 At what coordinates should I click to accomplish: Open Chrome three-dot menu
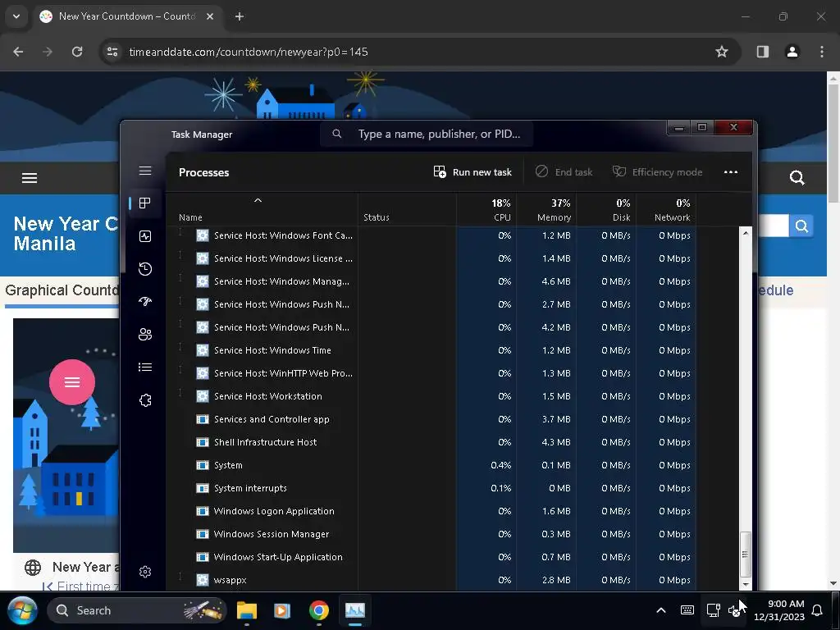tap(822, 52)
